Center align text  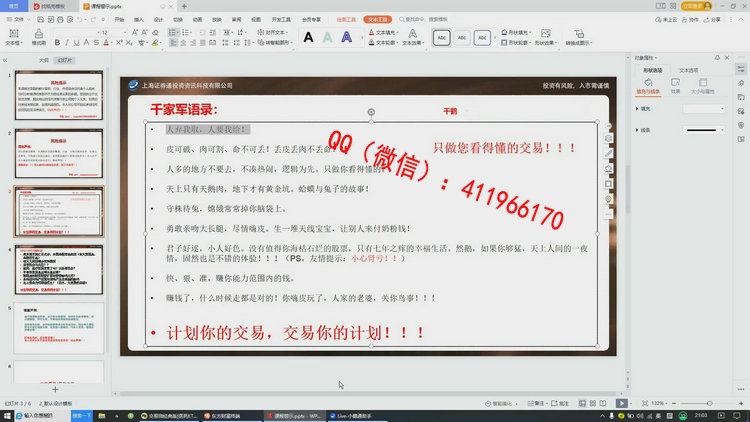click(x=183, y=43)
